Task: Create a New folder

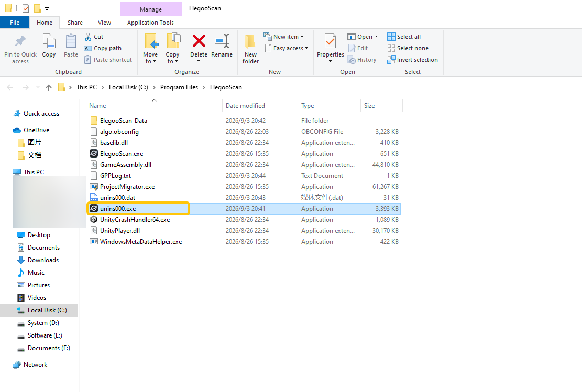Action: click(x=250, y=49)
